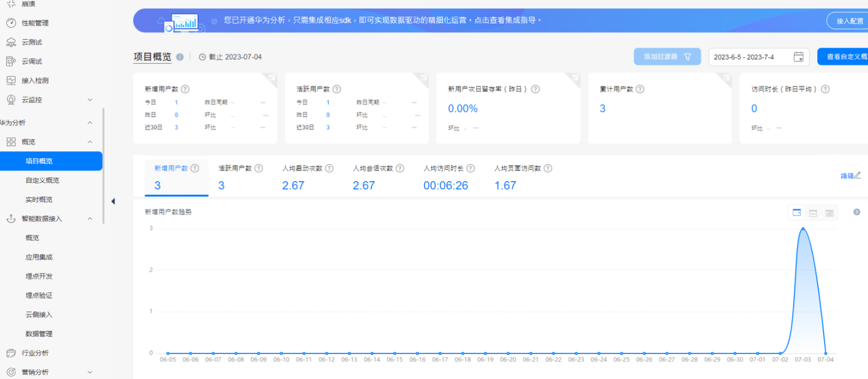Click the 添加过滤器 filter button
This screenshot has width=868, height=379.
tap(667, 57)
